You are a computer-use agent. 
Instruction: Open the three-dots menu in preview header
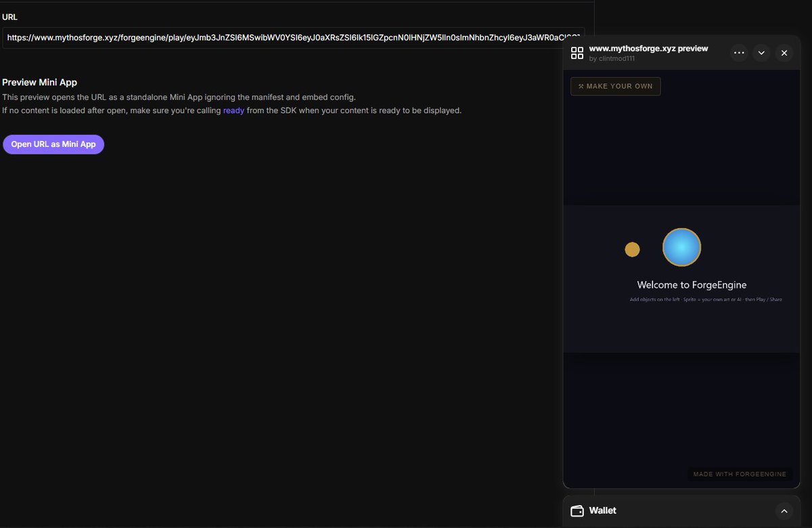[739, 53]
